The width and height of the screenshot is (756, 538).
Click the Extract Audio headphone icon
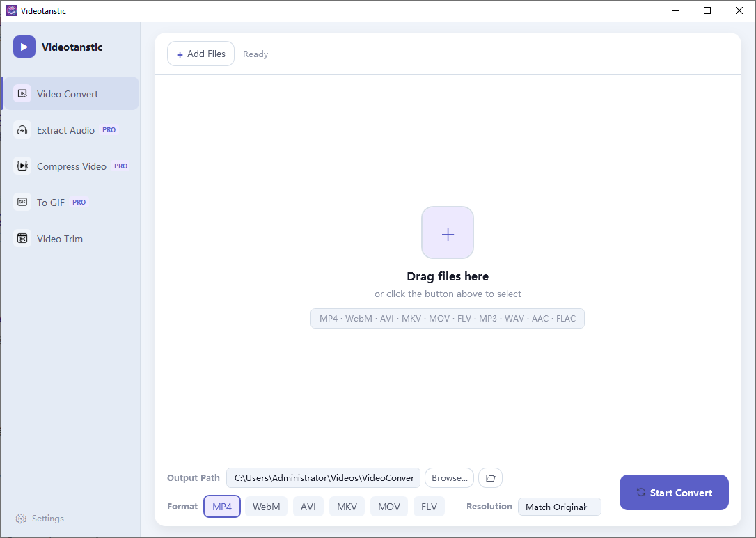pos(22,129)
